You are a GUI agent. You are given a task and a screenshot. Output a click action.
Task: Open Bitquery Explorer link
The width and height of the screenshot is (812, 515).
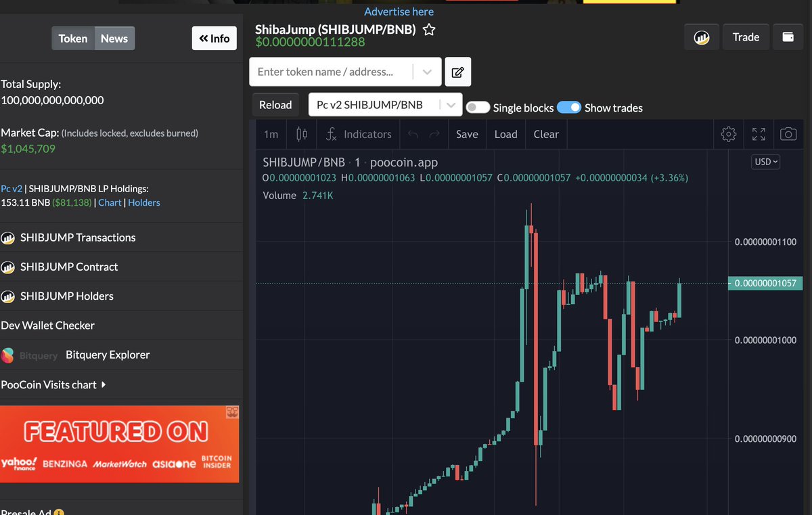tap(108, 355)
